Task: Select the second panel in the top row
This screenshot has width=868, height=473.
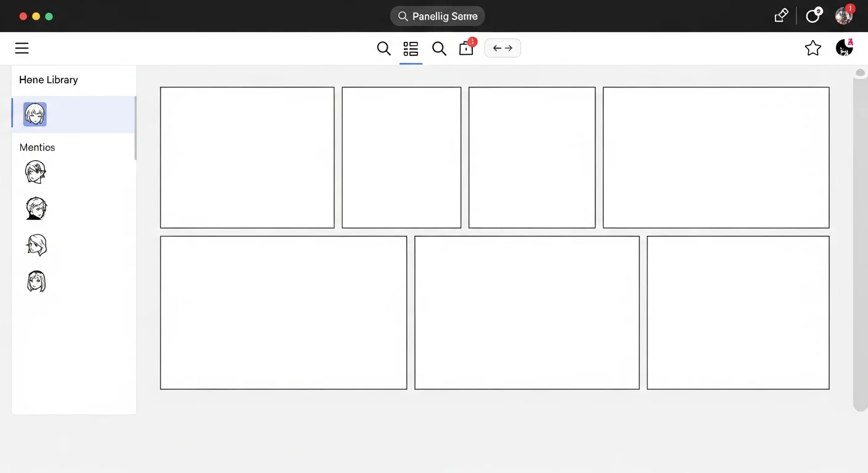Action: tap(401, 158)
